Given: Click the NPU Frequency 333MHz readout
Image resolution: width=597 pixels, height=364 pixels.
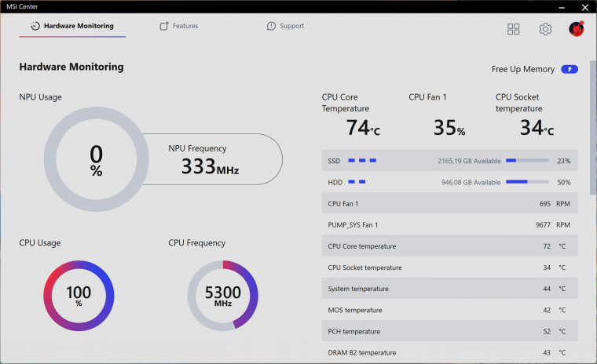Looking at the screenshot, I should [210, 166].
